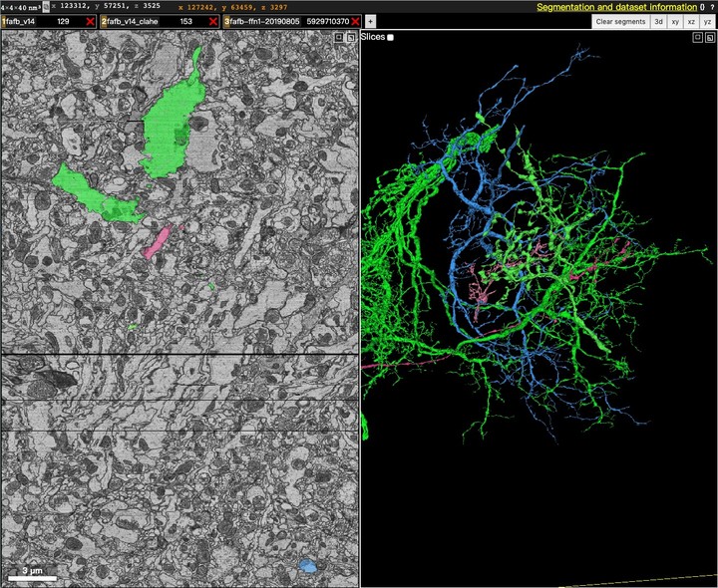Maximize the 3D view panel
The height and width of the screenshot is (588, 718).
(x=697, y=38)
